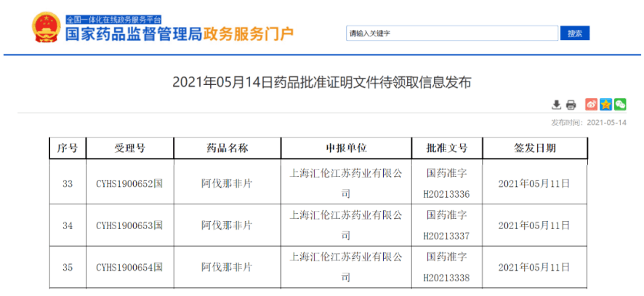Click cell CYHS1900653国
This screenshot has width=644, height=296.
[130, 225]
